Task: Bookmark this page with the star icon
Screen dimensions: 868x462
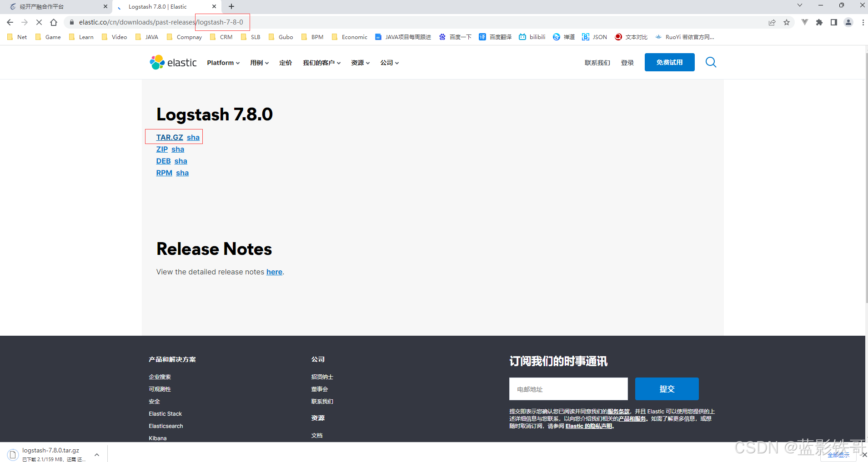Action: (x=787, y=22)
